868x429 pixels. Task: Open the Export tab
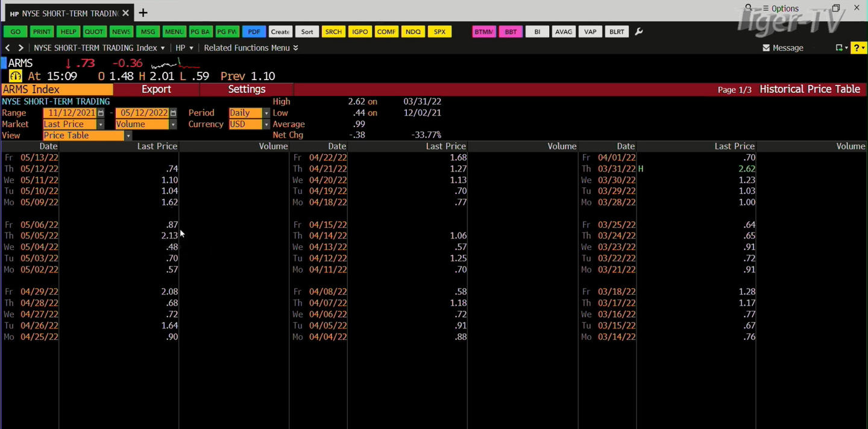pyautogui.click(x=156, y=89)
